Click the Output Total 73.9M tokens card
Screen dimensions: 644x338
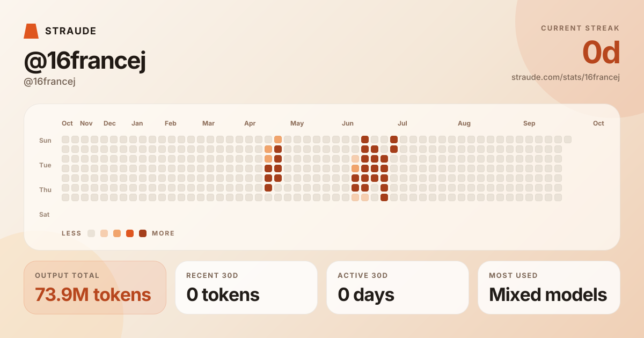click(95, 288)
